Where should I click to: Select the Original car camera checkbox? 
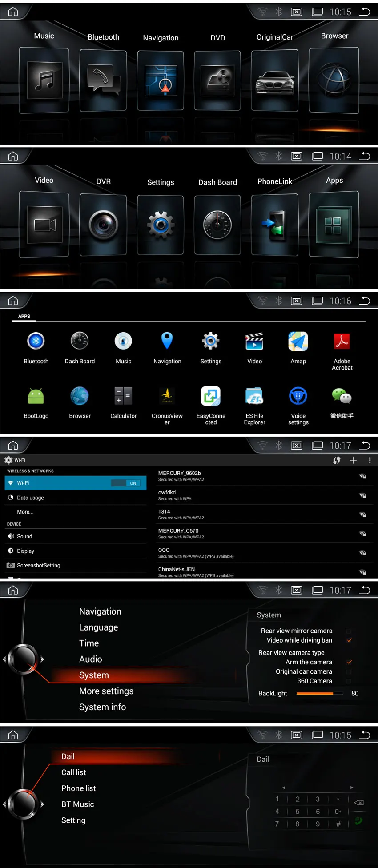pyautogui.click(x=349, y=671)
